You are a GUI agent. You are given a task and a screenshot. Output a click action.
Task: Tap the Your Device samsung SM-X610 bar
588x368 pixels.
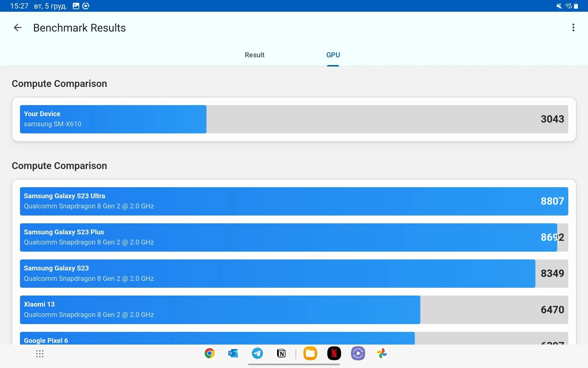tap(294, 119)
